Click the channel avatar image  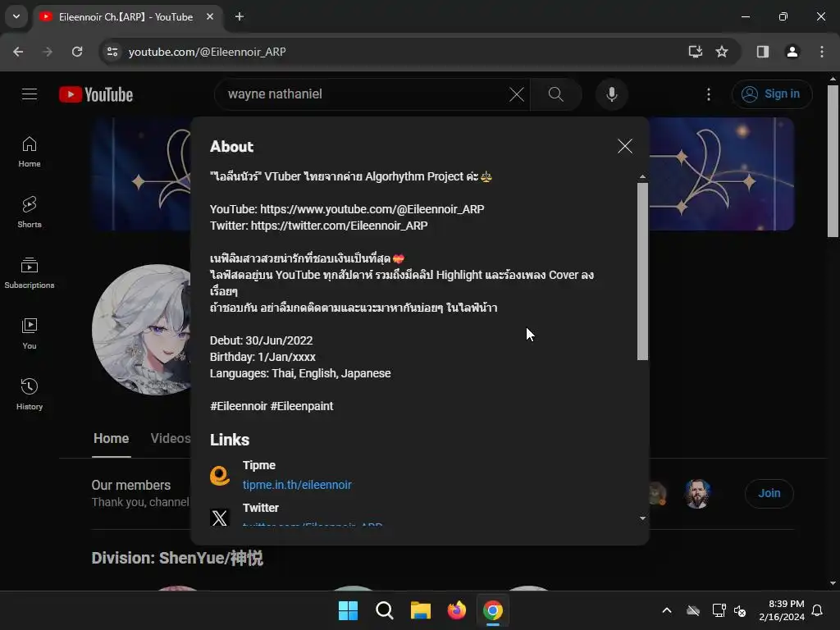click(x=141, y=330)
